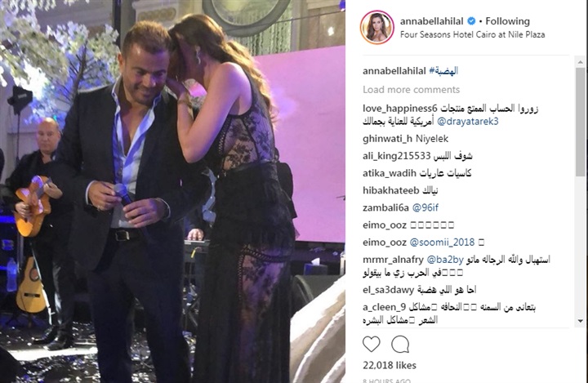This screenshot has width=588, height=383.
Task: Toggle the Following button
Action: tap(507, 21)
